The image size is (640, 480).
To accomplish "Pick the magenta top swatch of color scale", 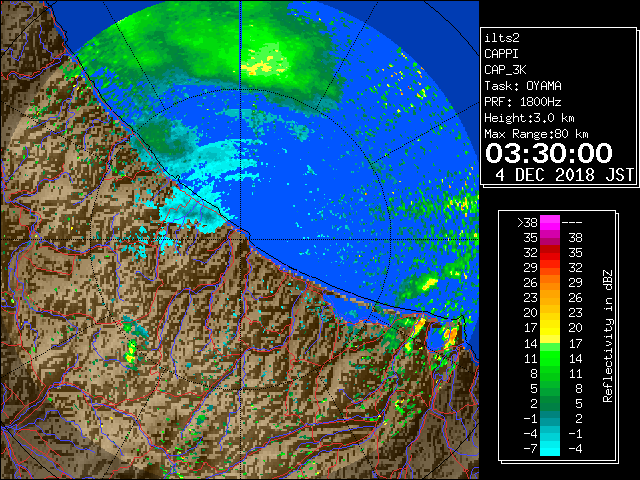I will pyautogui.click(x=550, y=223).
